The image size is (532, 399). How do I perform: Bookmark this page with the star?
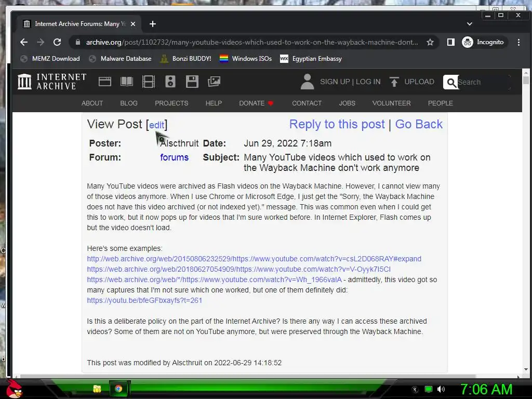pos(430,42)
